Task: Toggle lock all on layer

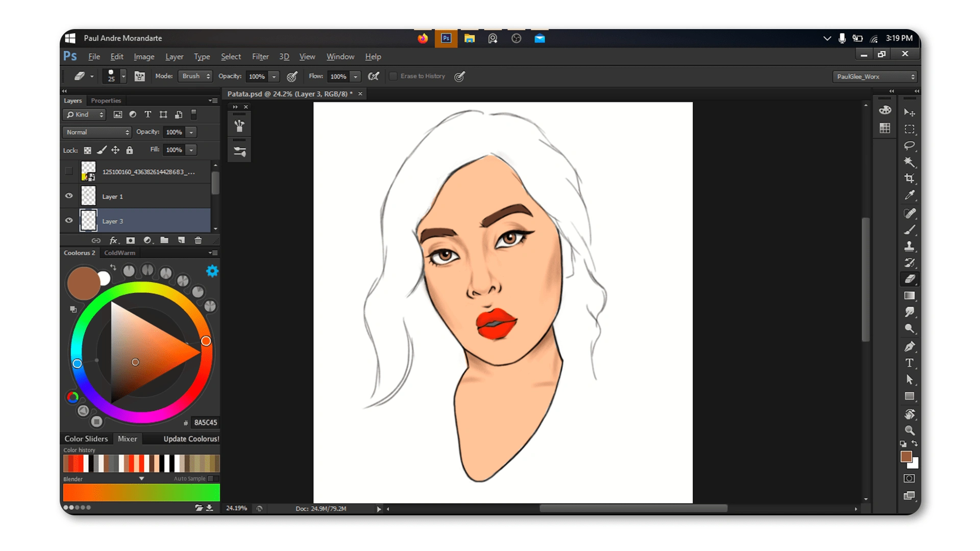Action: (130, 150)
